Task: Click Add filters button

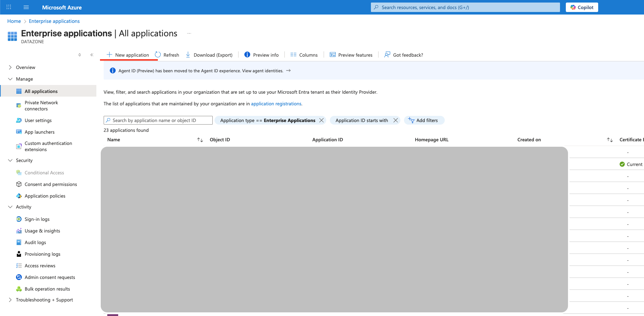Action: (424, 120)
